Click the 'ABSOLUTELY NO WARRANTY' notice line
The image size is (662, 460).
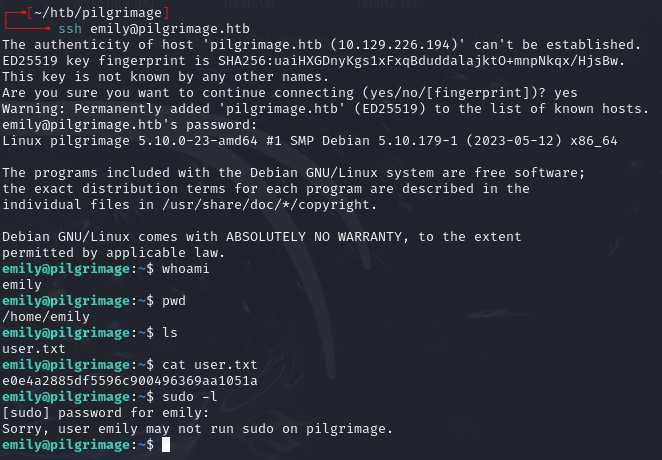262,237
